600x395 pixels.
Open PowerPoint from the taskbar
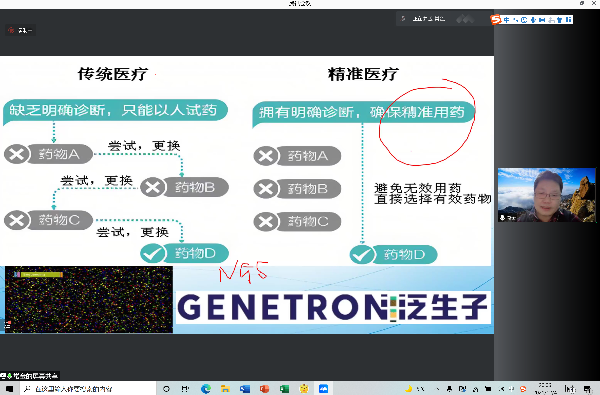pyautogui.click(x=264, y=389)
